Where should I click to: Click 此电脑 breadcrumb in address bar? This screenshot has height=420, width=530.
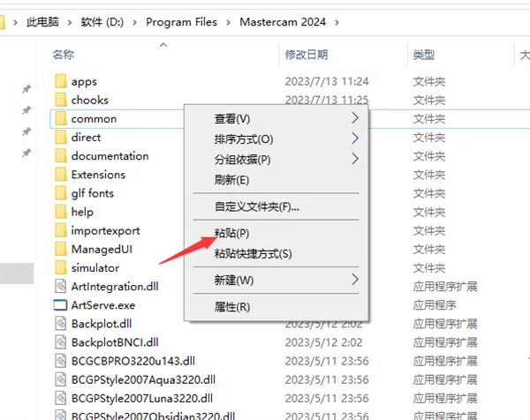[x=42, y=22]
